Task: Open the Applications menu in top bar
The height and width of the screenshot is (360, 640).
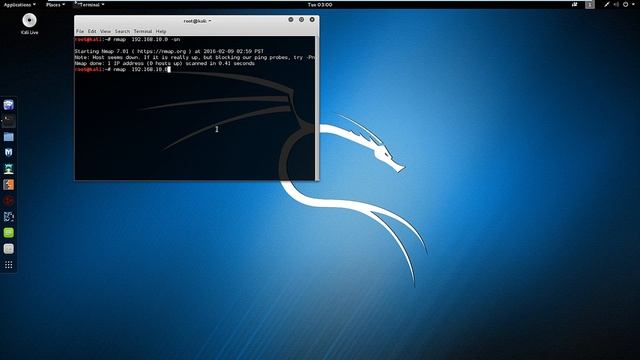Action: (x=19, y=5)
